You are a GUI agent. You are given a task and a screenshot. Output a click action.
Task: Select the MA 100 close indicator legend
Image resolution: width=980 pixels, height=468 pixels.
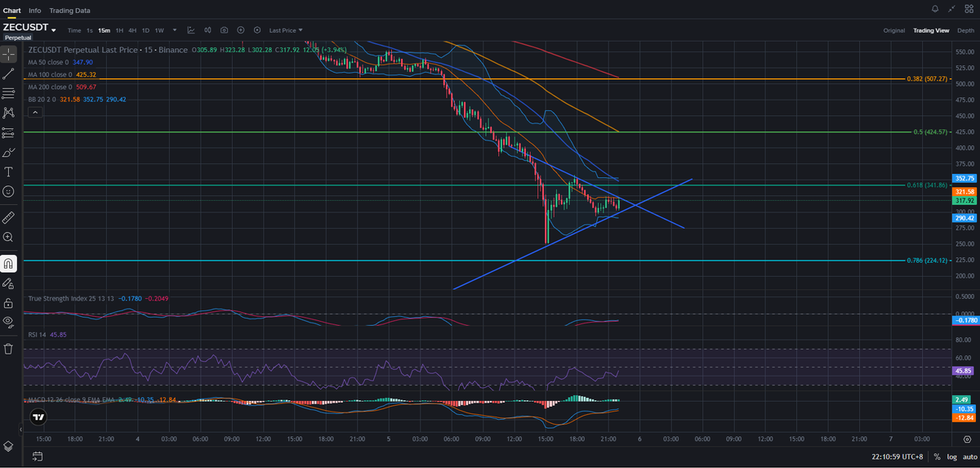pos(51,74)
